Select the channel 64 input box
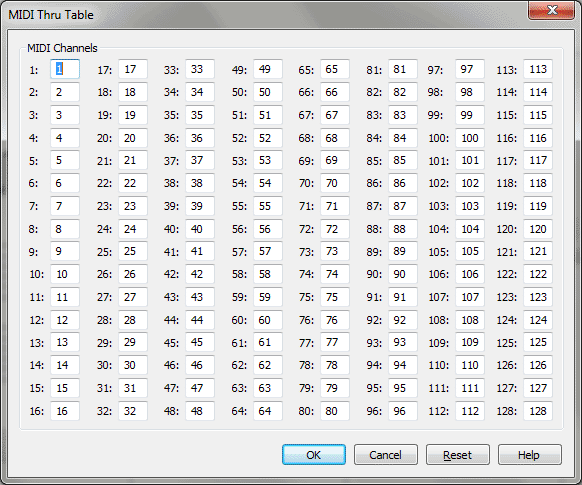The width and height of the screenshot is (582, 485). [268, 411]
